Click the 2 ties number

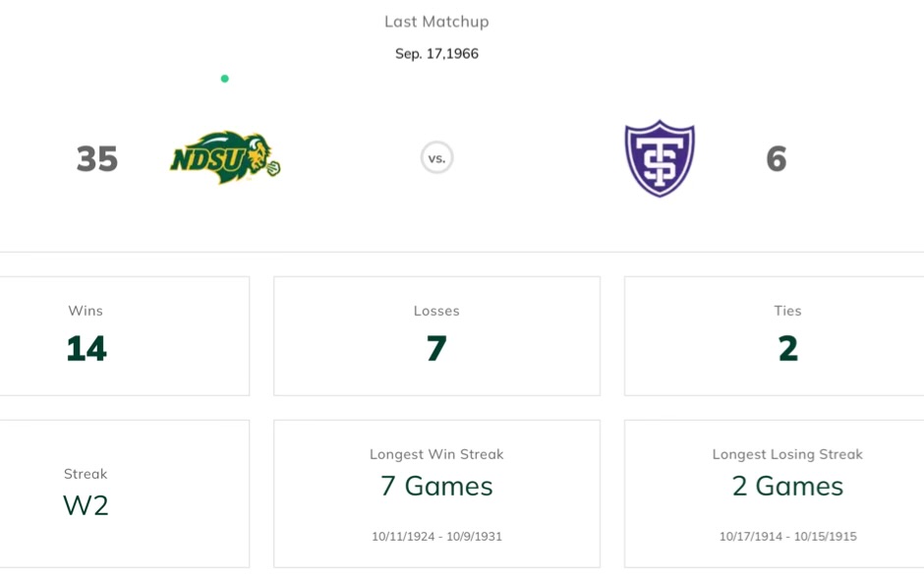point(787,349)
